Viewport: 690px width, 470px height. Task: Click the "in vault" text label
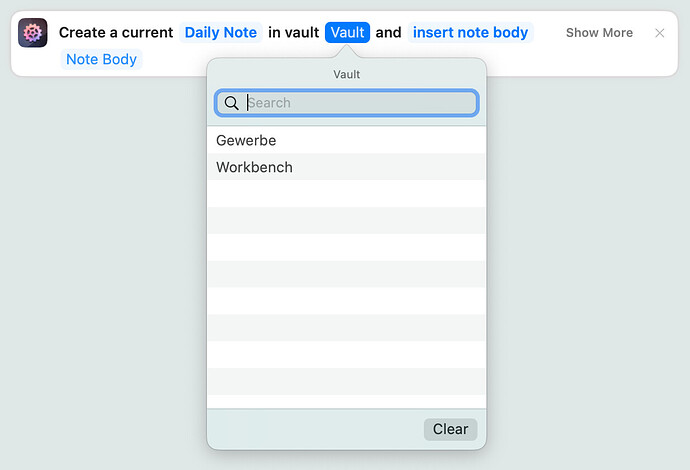293,33
